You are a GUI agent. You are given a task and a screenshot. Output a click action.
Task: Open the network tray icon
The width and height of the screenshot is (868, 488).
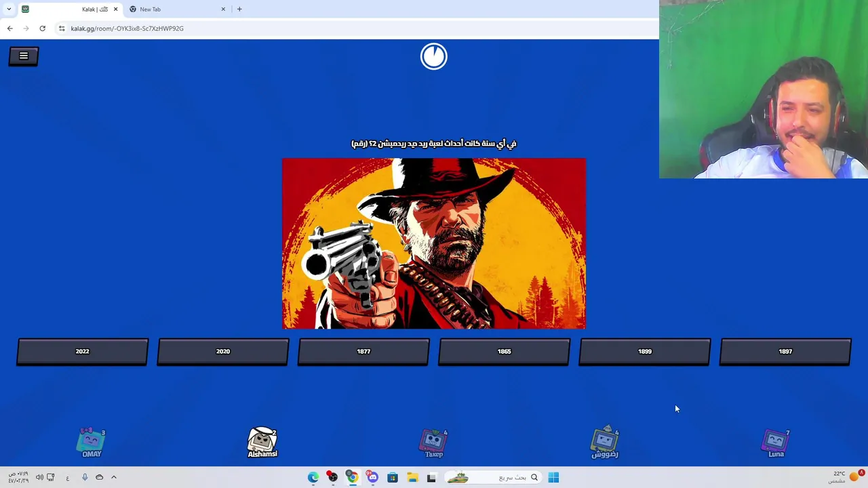(x=51, y=477)
